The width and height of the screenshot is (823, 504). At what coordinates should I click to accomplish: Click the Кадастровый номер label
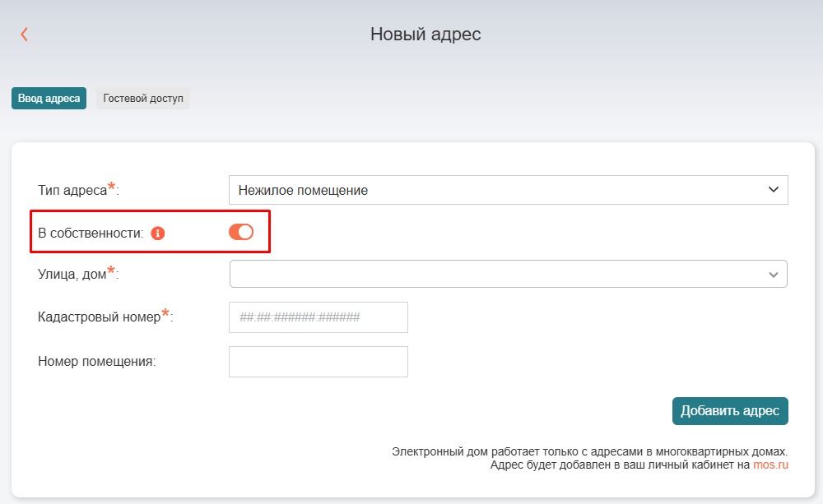pos(100,317)
